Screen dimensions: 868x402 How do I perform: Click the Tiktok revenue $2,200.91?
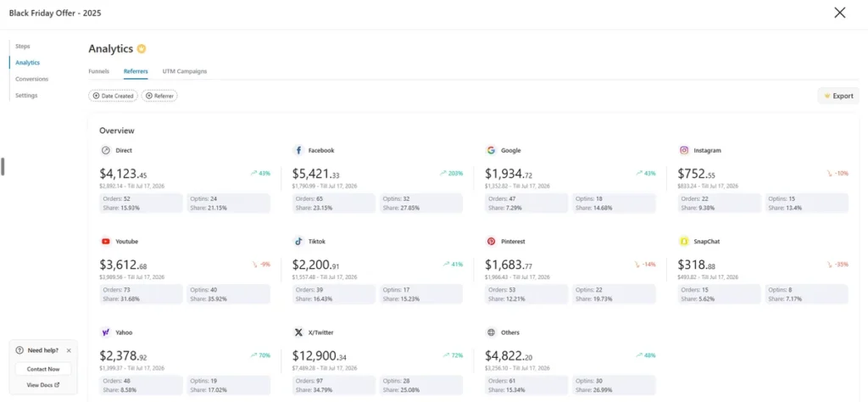(x=315, y=265)
